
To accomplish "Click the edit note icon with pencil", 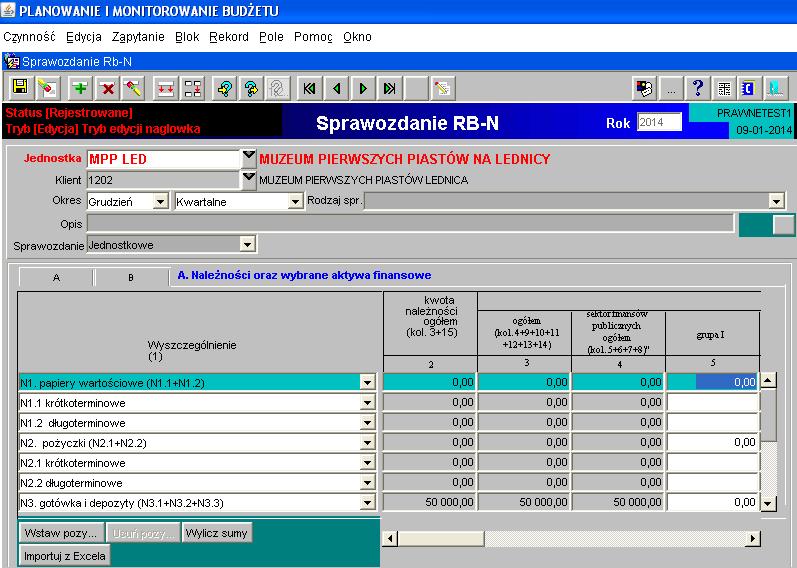I will click(442, 88).
